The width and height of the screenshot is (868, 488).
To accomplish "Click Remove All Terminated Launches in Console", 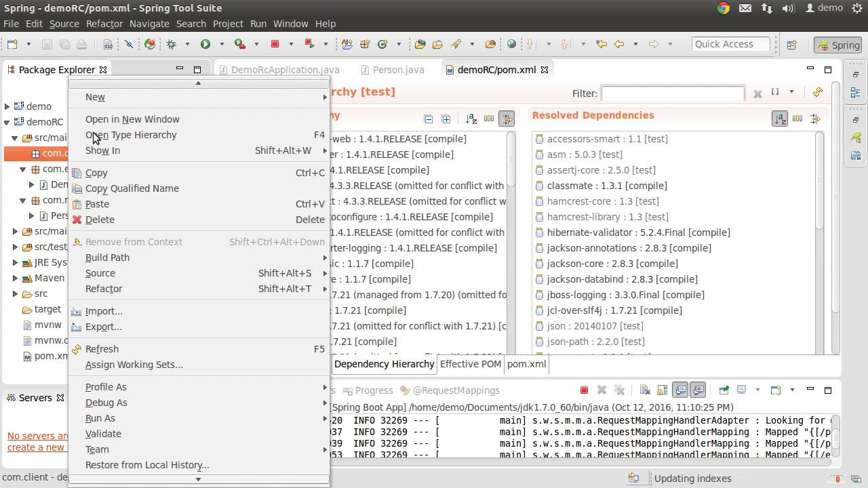I will point(619,390).
